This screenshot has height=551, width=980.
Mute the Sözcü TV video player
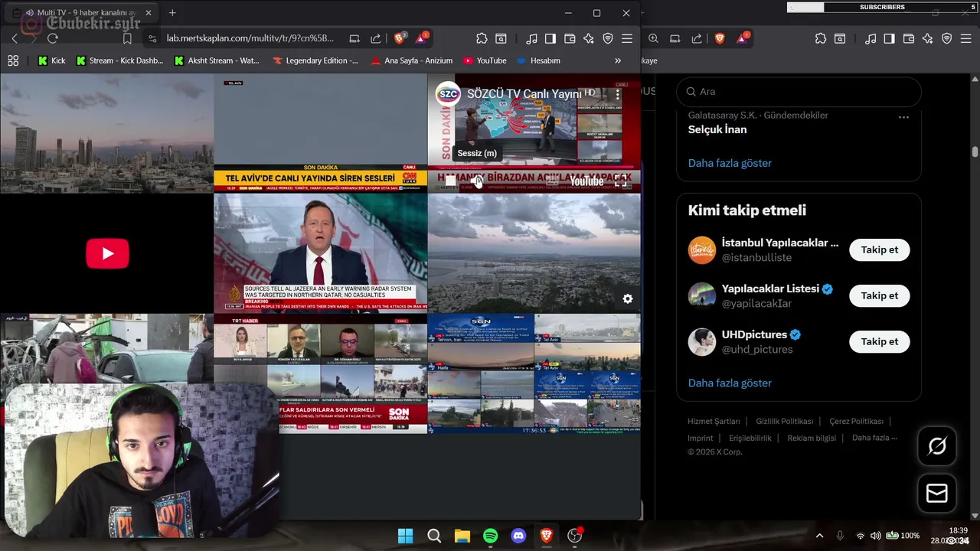[x=477, y=181]
